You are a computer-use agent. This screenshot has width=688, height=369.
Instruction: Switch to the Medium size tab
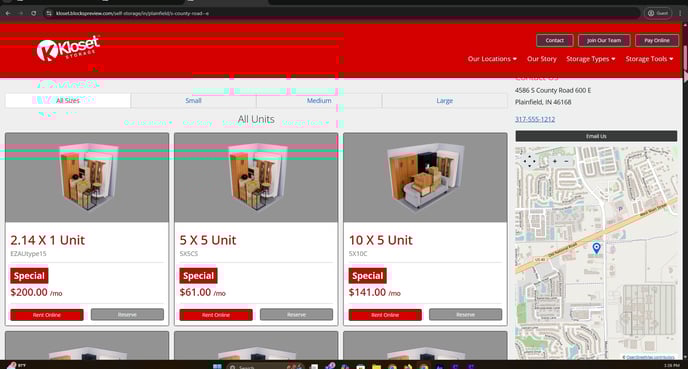point(319,100)
